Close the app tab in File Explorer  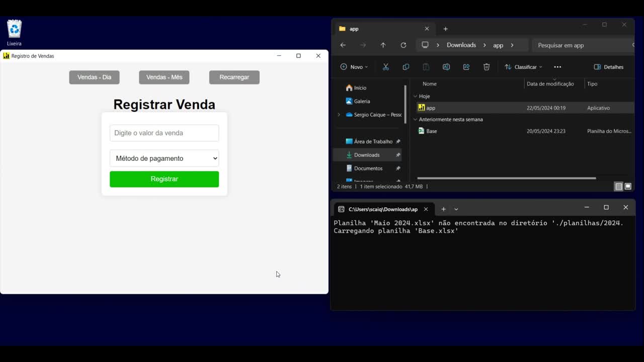[x=427, y=29]
